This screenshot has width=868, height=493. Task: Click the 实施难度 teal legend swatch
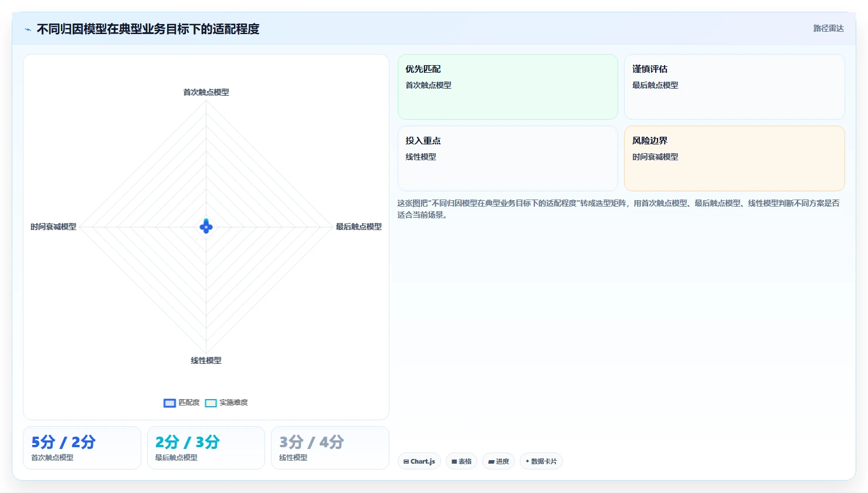(211, 403)
